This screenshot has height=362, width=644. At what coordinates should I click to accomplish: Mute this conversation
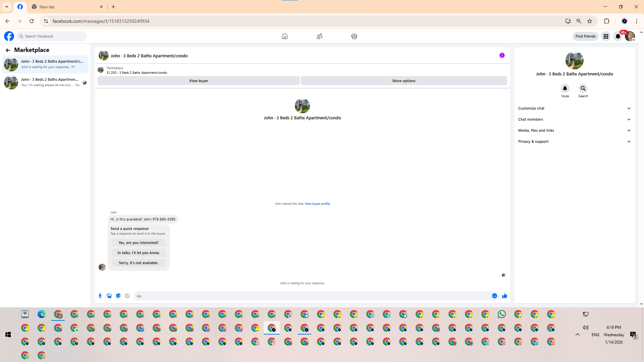565,88
